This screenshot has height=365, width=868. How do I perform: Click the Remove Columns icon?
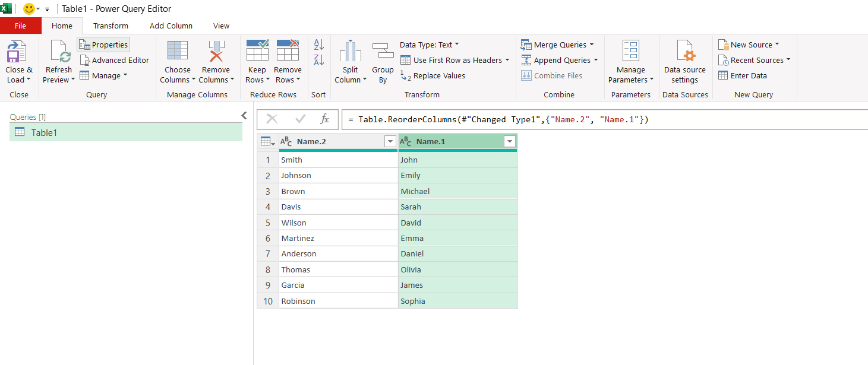click(x=216, y=51)
